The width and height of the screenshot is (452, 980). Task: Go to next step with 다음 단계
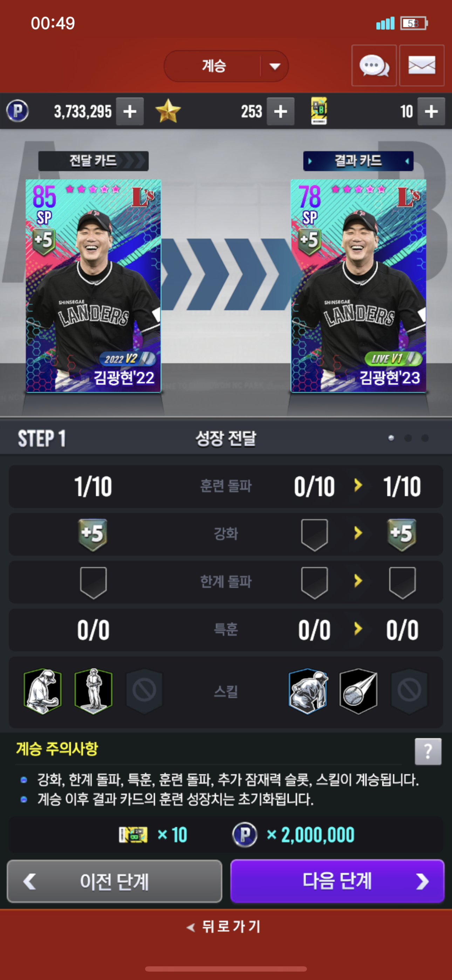pos(337,881)
